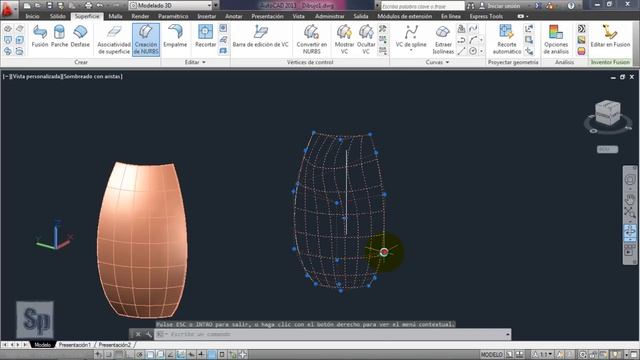Expand the command line history arrow
Viewport: 640px width, 360px height.
(x=507, y=334)
